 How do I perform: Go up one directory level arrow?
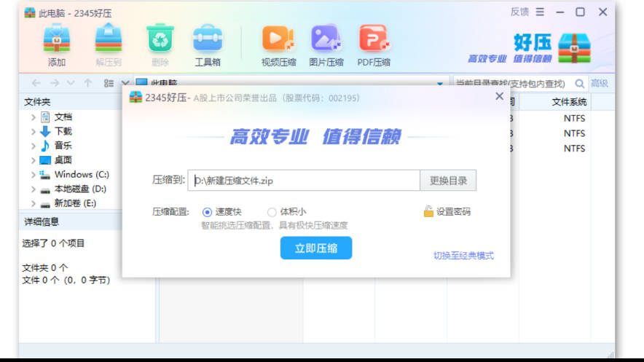(88, 83)
